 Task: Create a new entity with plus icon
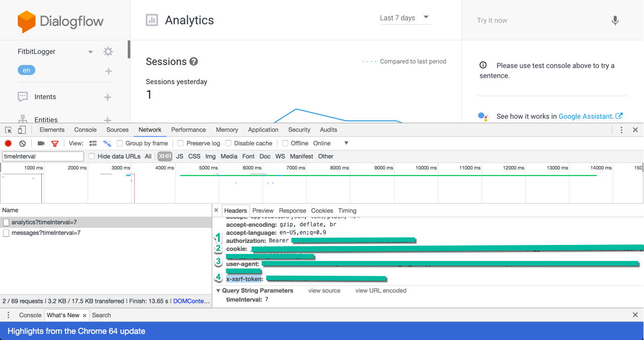click(108, 120)
